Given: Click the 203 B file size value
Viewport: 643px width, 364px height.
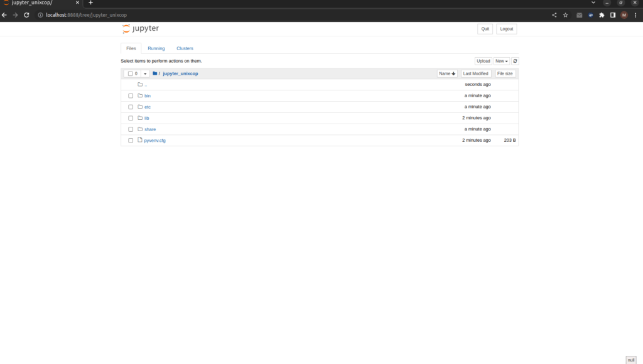Looking at the screenshot, I should (510, 140).
